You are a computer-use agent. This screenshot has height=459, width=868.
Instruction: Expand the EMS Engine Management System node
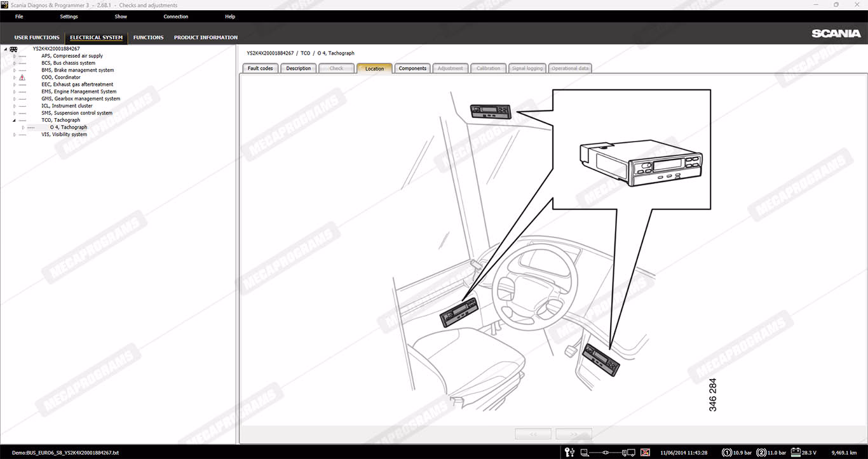(x=15, y=91)
